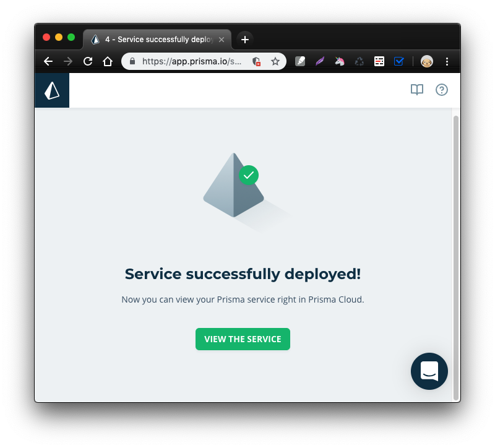Reload the current page
The width and height of the screenshot is (495, 448).
(x=88, y=61)
